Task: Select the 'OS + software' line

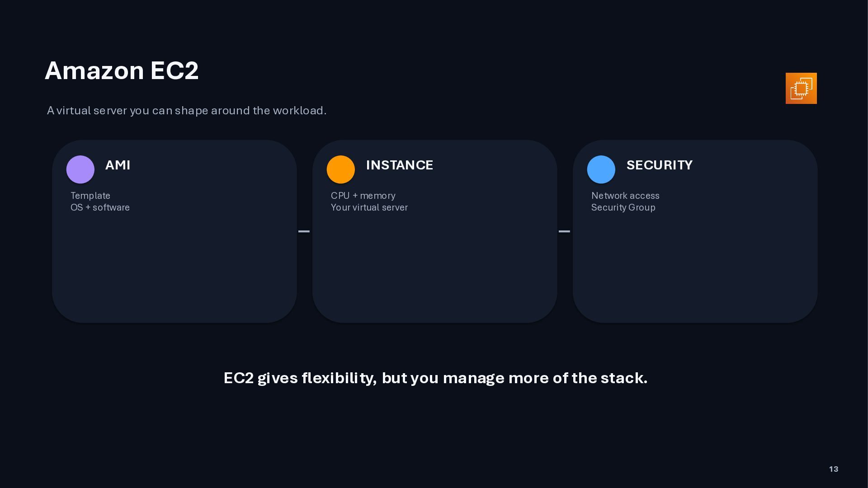Action: [x=100, y=207]
